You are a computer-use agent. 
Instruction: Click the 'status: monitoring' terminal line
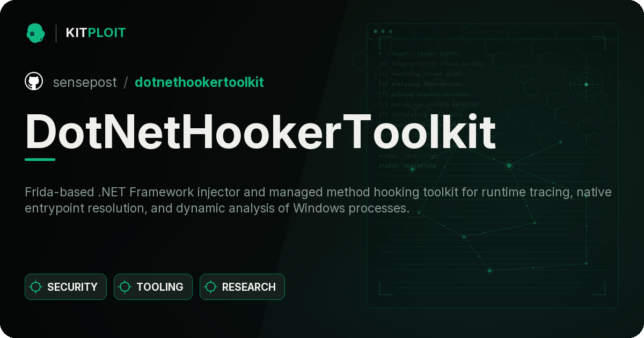point(407,166)
